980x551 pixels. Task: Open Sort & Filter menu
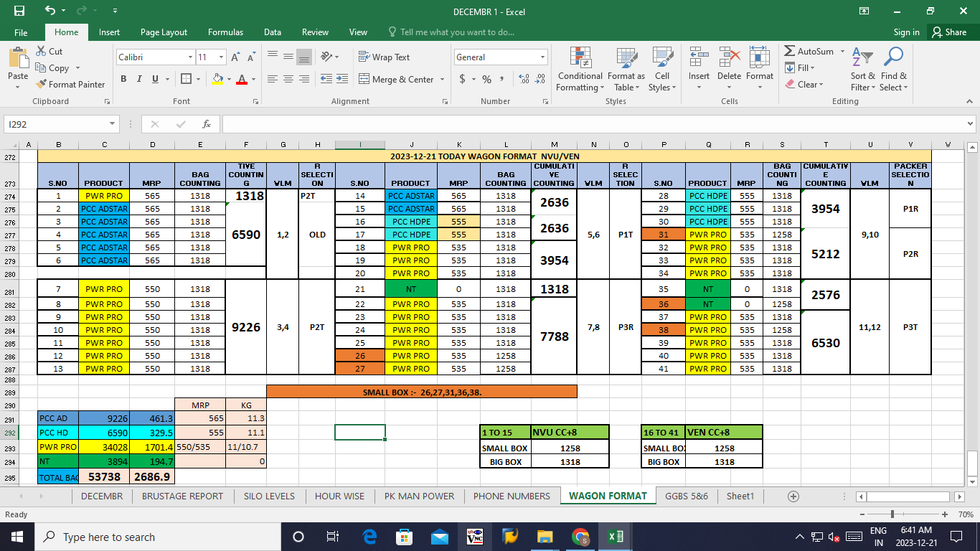(863, 69)
